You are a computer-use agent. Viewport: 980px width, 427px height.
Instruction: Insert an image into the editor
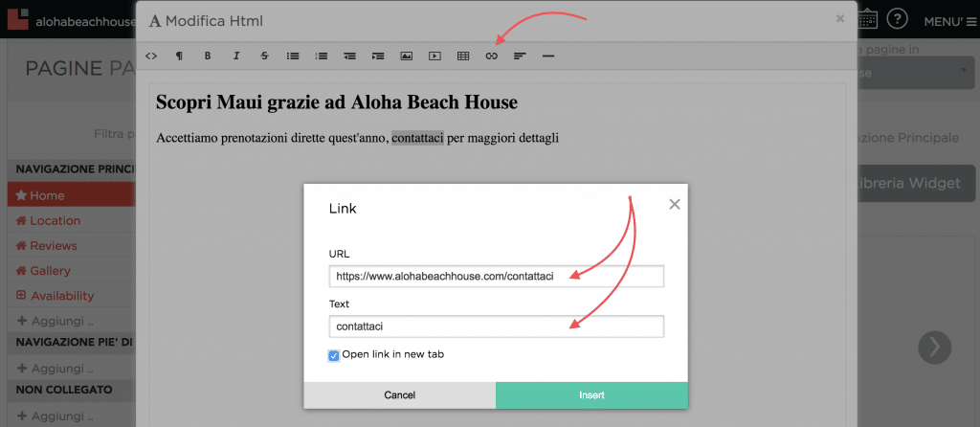point(406,56)
